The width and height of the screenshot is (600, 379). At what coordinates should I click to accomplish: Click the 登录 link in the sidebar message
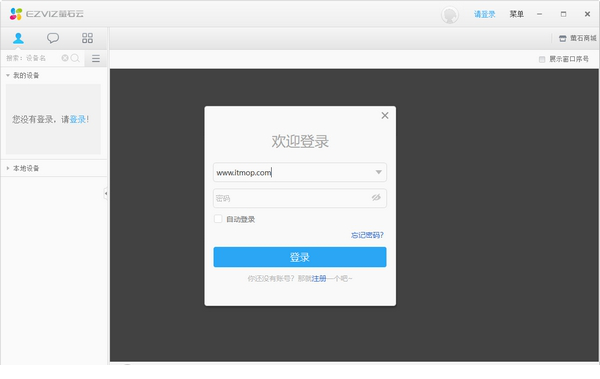tap(77, 119)
